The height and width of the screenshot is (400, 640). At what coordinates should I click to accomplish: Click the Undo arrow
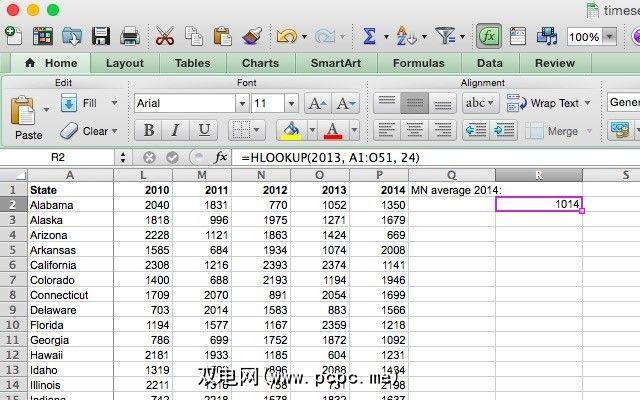tap(287, 37)
